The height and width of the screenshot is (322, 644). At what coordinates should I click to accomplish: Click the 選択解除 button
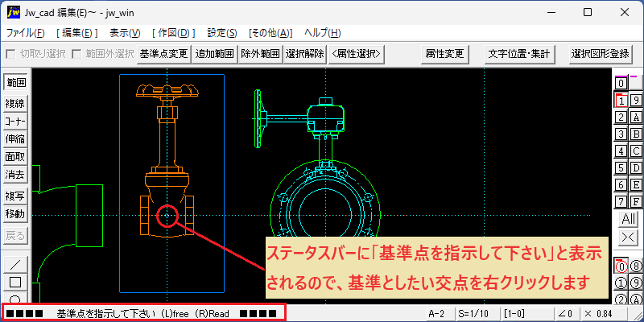(305, 54)
